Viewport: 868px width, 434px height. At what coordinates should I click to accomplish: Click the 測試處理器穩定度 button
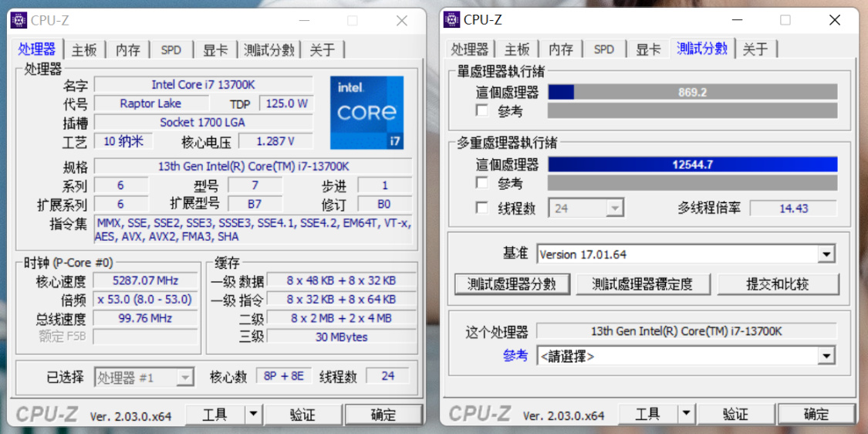click(642, 284)
